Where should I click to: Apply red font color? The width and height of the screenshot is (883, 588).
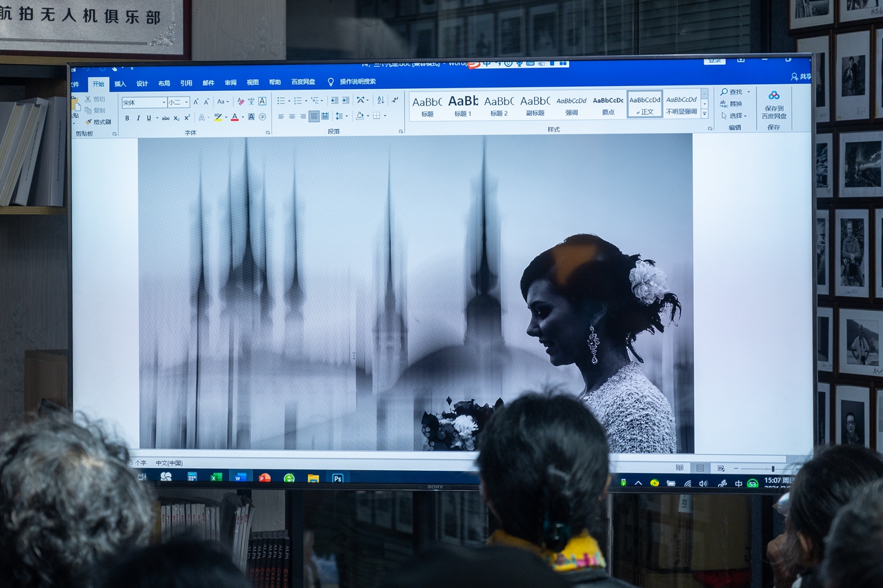coord(235,117)
